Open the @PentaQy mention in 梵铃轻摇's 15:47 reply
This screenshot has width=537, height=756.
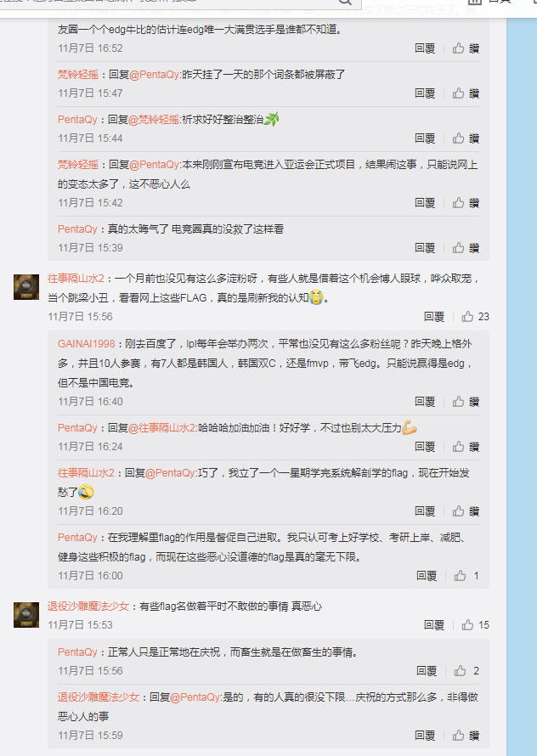(x=155, y=75)
